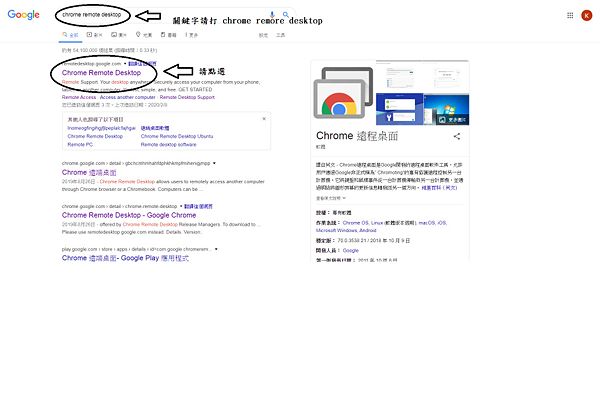Open the white settings page screenshot thumbnail
The height and width of the screenshot is (416, 600).
pyautogui.click(x=399, y=77)
